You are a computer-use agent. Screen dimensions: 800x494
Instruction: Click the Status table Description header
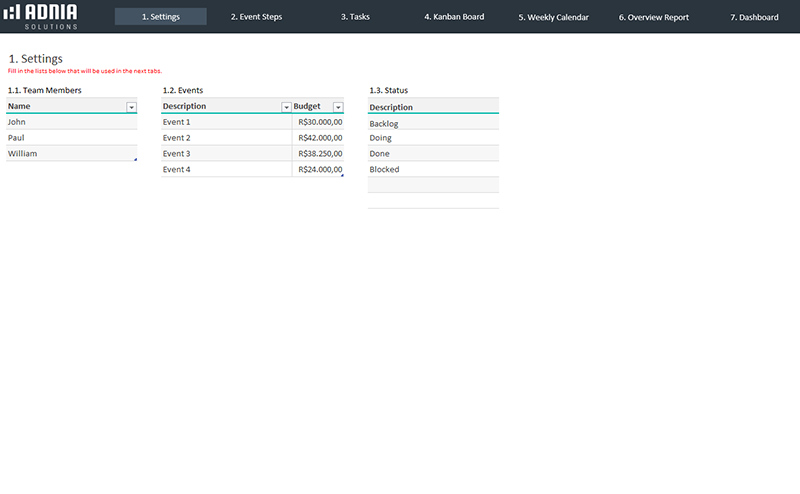(x=433, y=107)
